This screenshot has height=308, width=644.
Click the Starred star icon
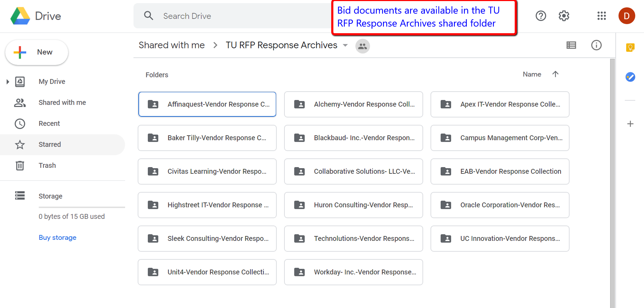(x=20, y=144)
